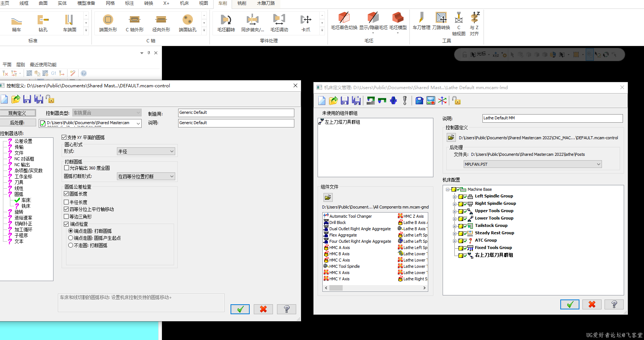
Task: Click the 卡爪 chuck jaws icon
Action: pos(306,23)
